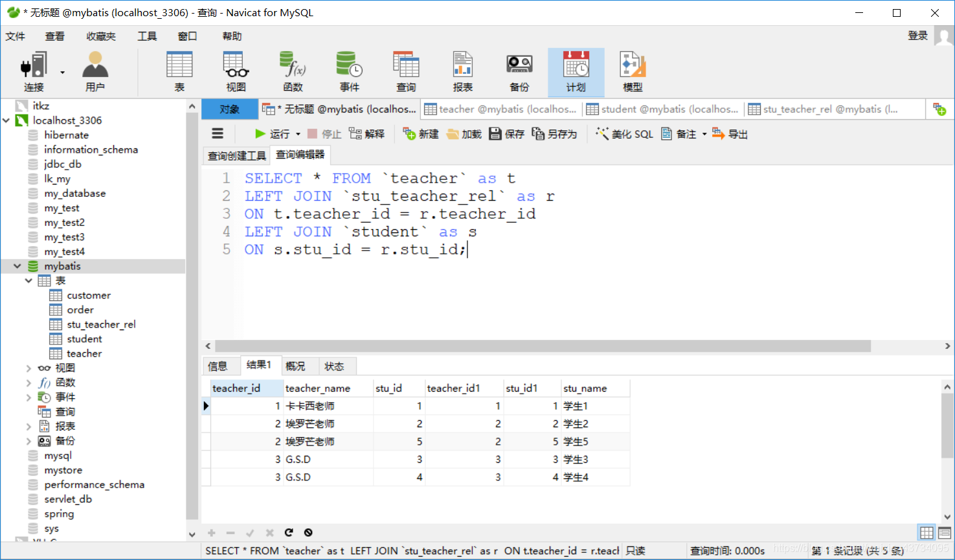
Task: Click the SQL editor horizontal scrollbar
Action: click(x=543, y=346)
